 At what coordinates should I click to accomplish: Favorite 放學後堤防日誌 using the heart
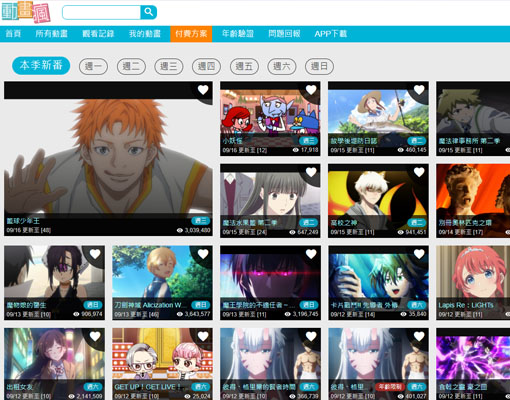pos(419,90)
